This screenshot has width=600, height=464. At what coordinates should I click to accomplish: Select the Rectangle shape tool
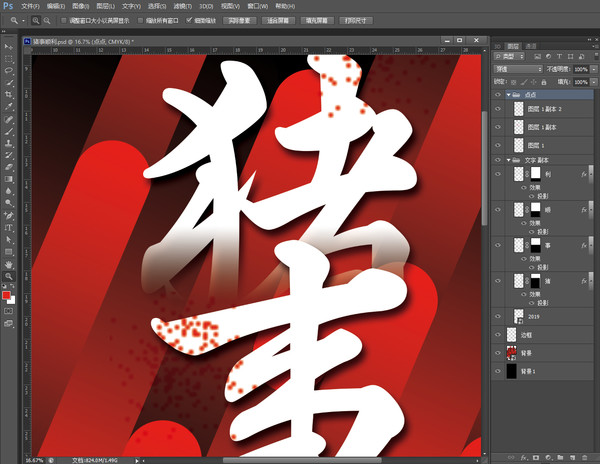(8, 252)
